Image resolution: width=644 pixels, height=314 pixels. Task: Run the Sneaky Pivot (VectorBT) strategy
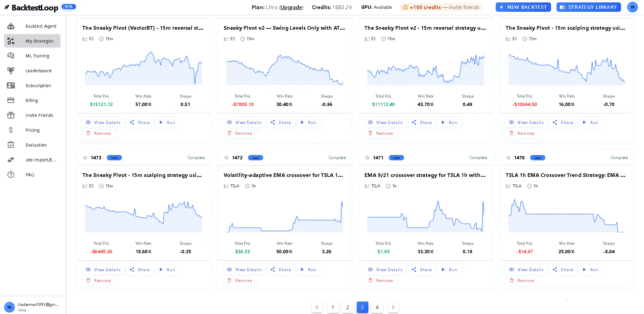click(167, 123)
